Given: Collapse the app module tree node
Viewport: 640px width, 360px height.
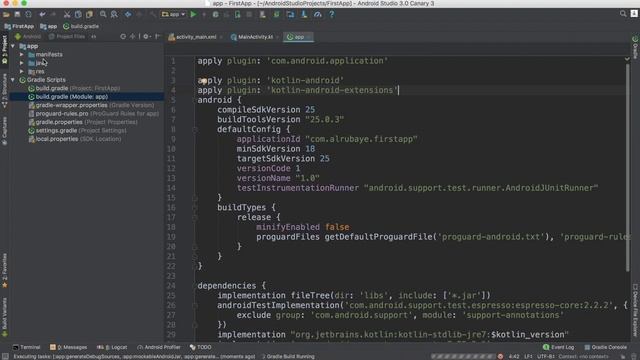Looking at the screenshot, I should [x=13, y=46].
